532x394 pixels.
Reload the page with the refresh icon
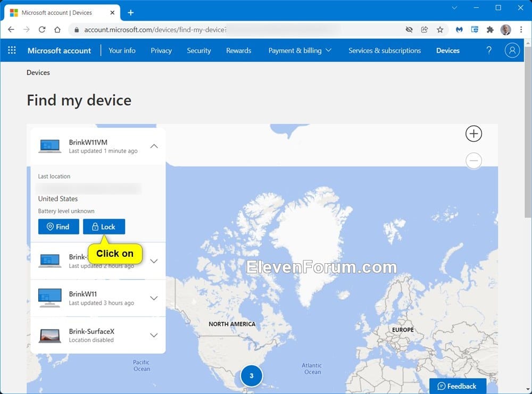tap(41, 30)
